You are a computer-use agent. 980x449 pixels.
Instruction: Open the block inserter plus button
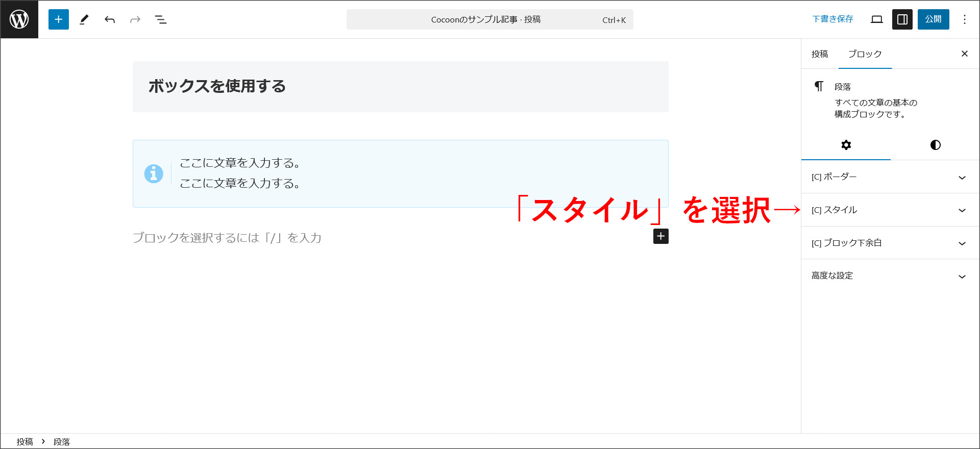tap(59, 19)
